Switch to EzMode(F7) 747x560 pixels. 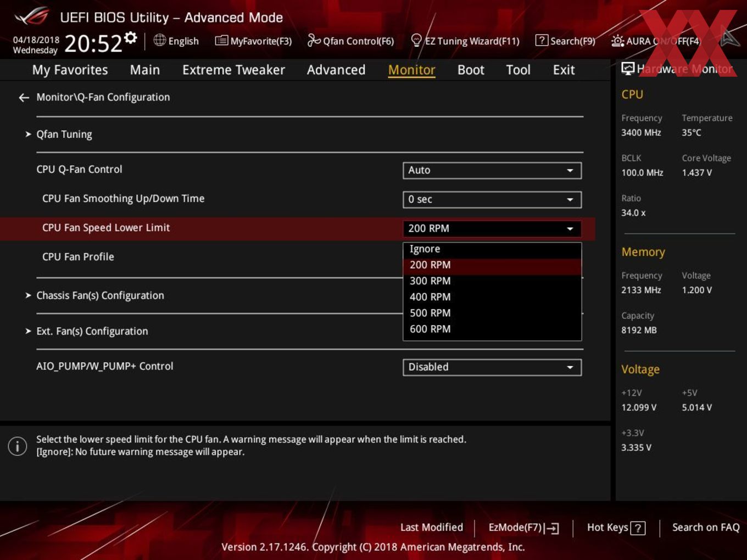523,528
